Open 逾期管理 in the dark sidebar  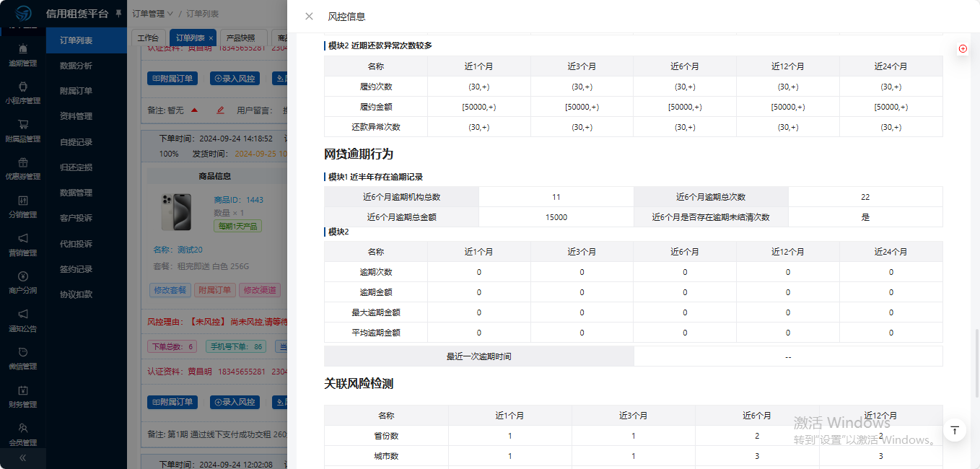[23, 56]
